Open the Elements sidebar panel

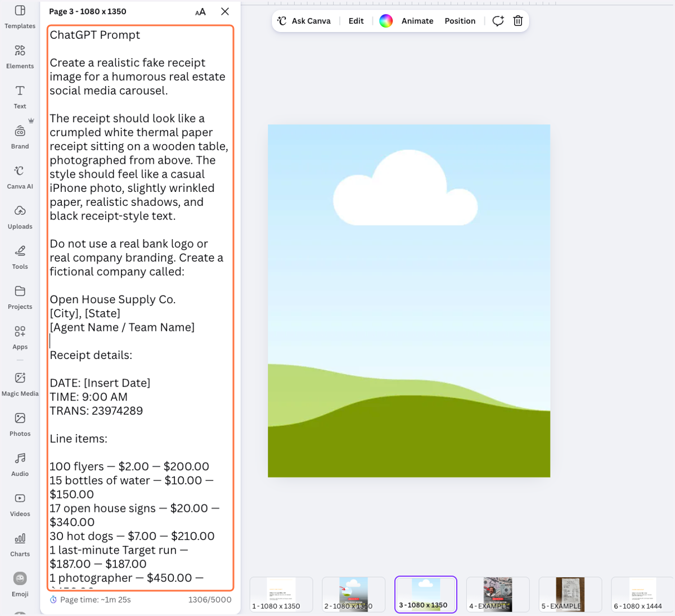click(x=20, y=57)
